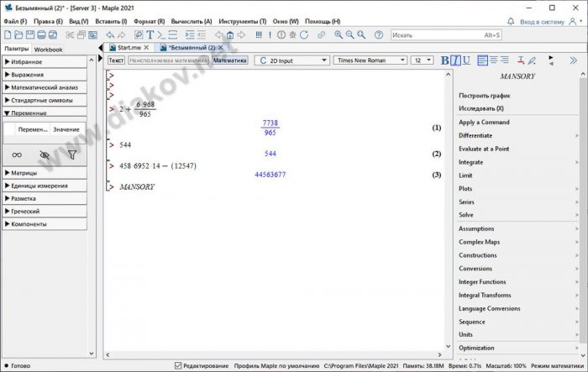The height and width of the screenshot is (372, 588).
Task: Open the Файл (F) menu
Action: tap(15, 21)
